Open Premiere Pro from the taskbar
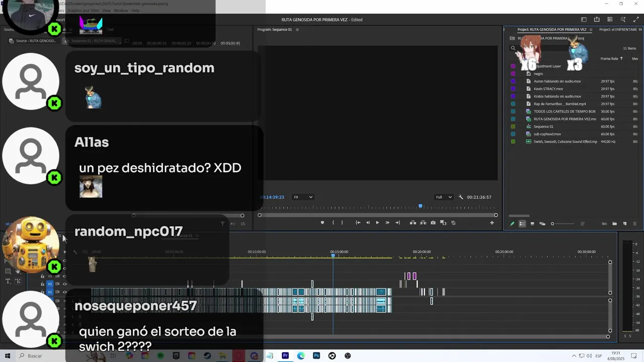 pos(285,356)
